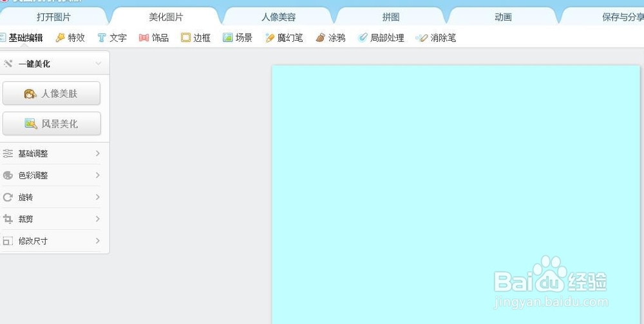The height and width of the screenshot is (324, 644).
Task: Click the 一键美化 wand icon
Action: (8, 64)
